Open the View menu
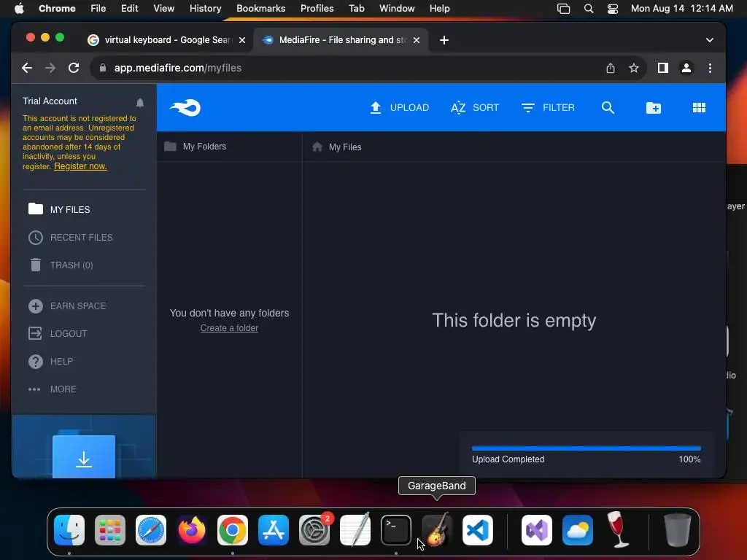747x560 pixels. pos(164,8)
